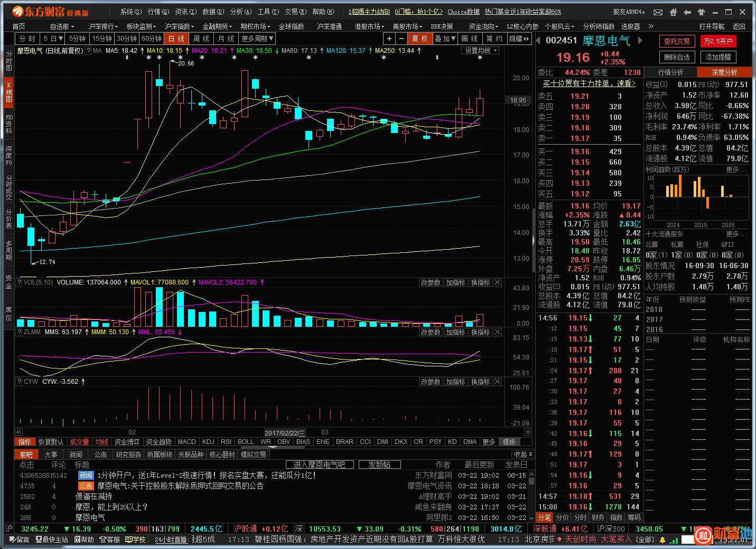Click the 2017/02/22 date marker
The width and height of the screenshot is (756, 549).
click(285, 433)
